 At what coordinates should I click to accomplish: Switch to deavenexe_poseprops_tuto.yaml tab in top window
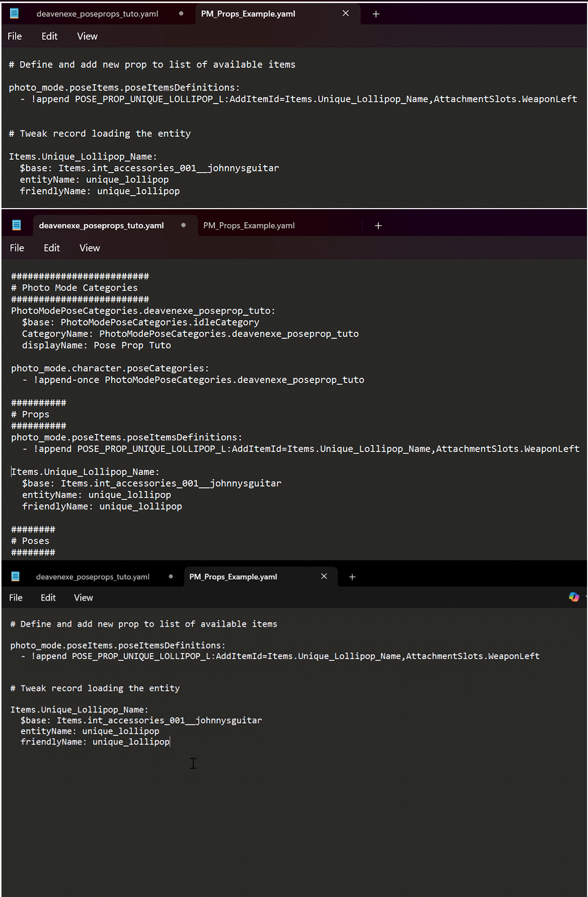[x=97, y=14]
